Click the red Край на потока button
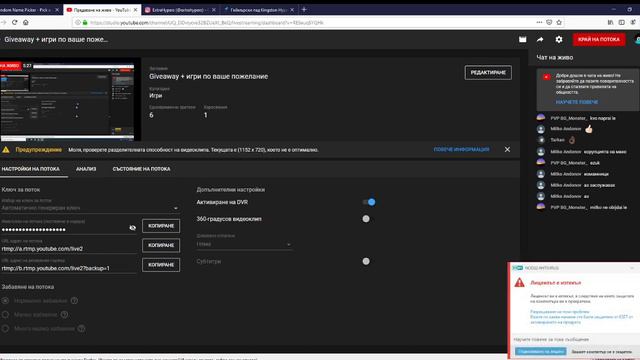Screen dimensions: 640x360 (x=598, y=40)
